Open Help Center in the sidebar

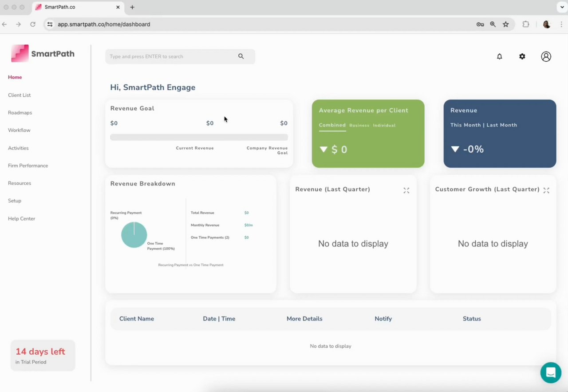pos(21,218)
